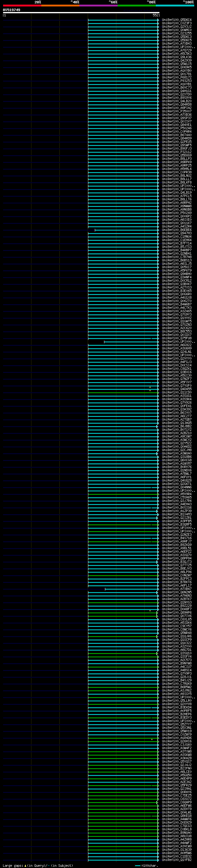
Task: Click the UniRef100_A2TQB7 entry
Action: click(x=176, y=419)
